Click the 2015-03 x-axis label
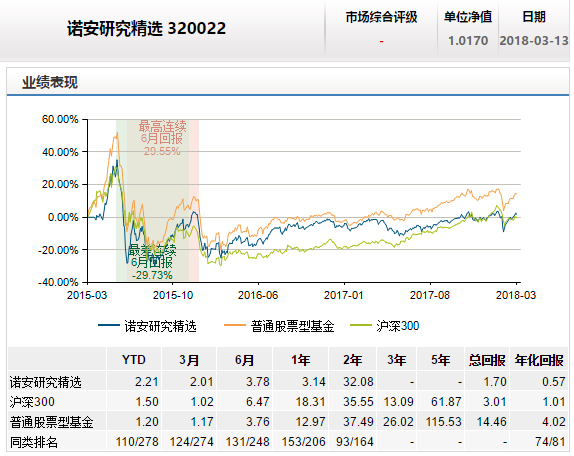 pos(87,295)
